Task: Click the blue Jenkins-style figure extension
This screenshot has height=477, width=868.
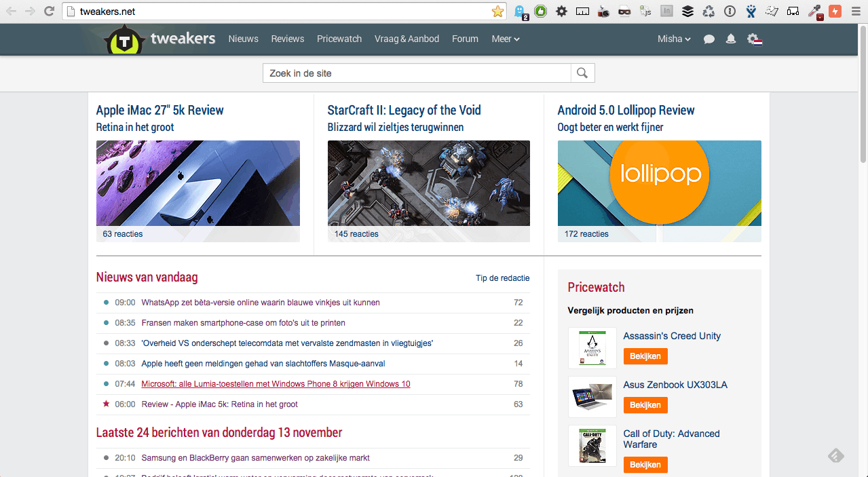Action: coord(751,11)
